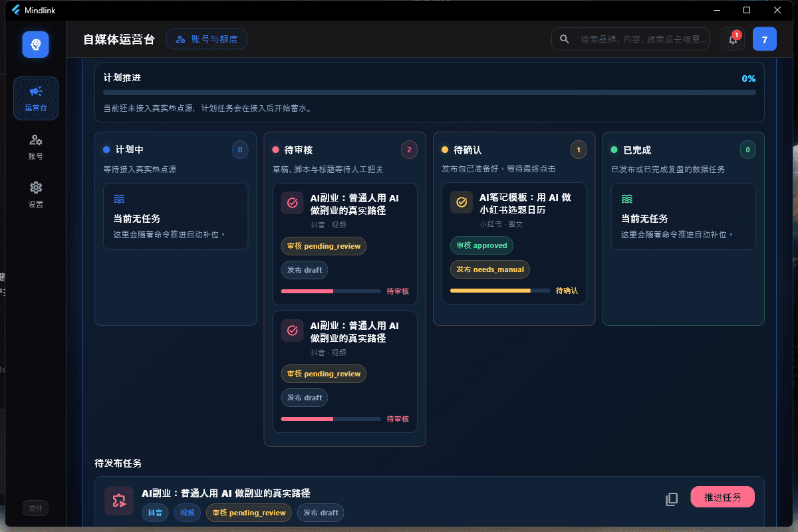Click 发布 draft tag in first card
Screen dimensions: 798x532
click(305, 270)
